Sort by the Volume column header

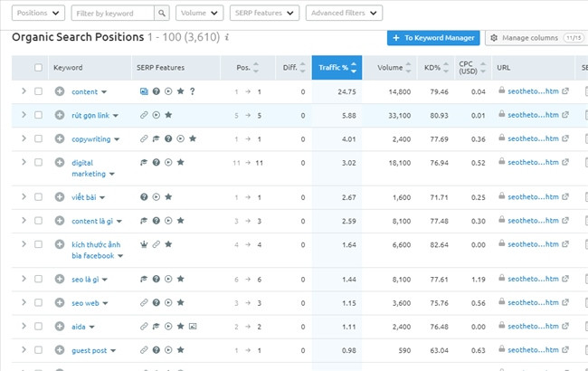(391, 68)
